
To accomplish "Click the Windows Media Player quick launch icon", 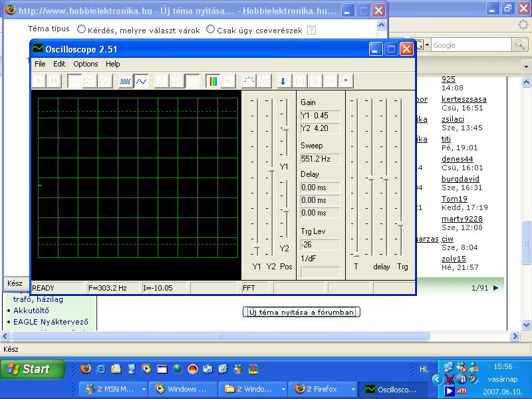I will coord(146,368).
